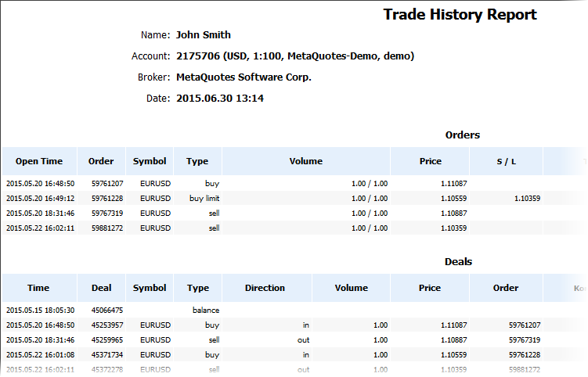This screenshot has width=588, height=377.
Task: Click deal number 45066475
Action: click(x=107, y=311)
